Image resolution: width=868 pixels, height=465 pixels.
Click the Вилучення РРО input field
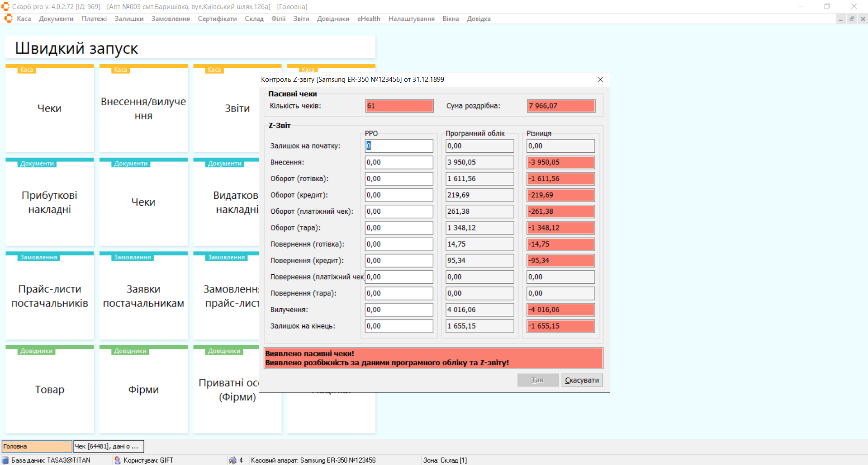pyautogui.click(x=398, y=310)
